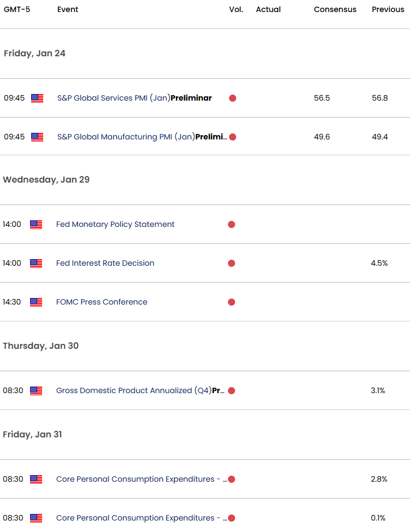Click the GMT-5 timezone column header
Image resolution: width=410 pixels, height=532 pixels.
tap(17, 9)
